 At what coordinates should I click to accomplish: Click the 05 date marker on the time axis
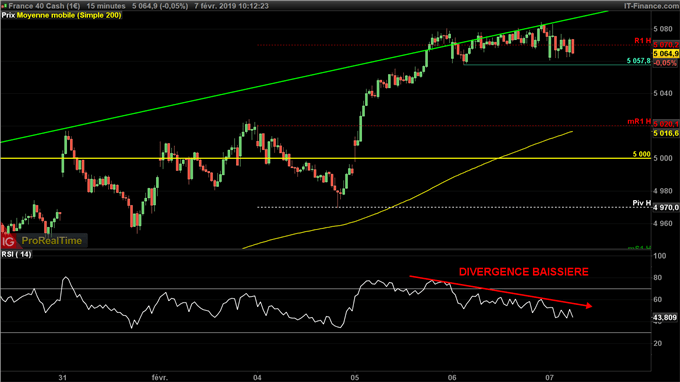[x=355, y=378]
